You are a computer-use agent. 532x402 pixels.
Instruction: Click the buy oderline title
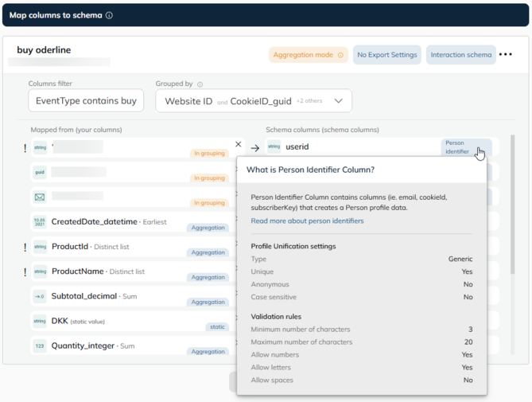(x=44, y=50)
